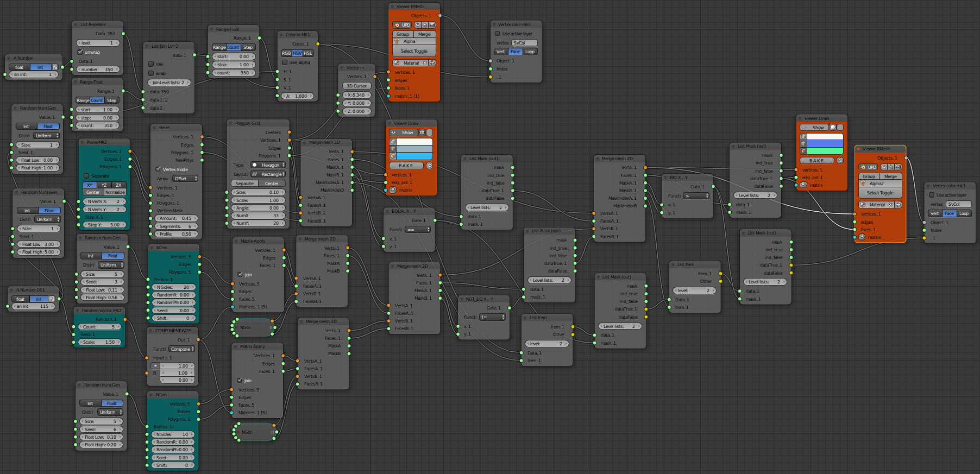
Task: Click face display icon beside bright blue swatch, middle Viewer Draw
Action: pyautogui.click(x=393, y=156)
